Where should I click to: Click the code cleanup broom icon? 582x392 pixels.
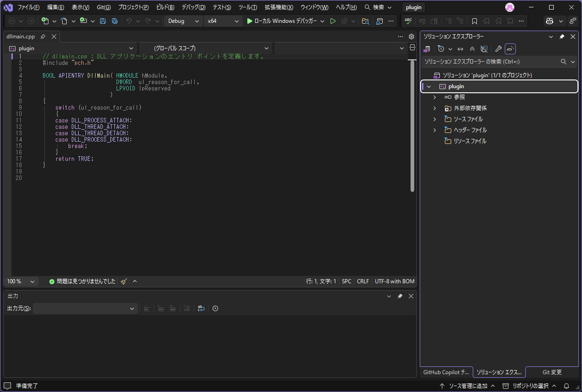pyautogui.click(x=124, y=281)
